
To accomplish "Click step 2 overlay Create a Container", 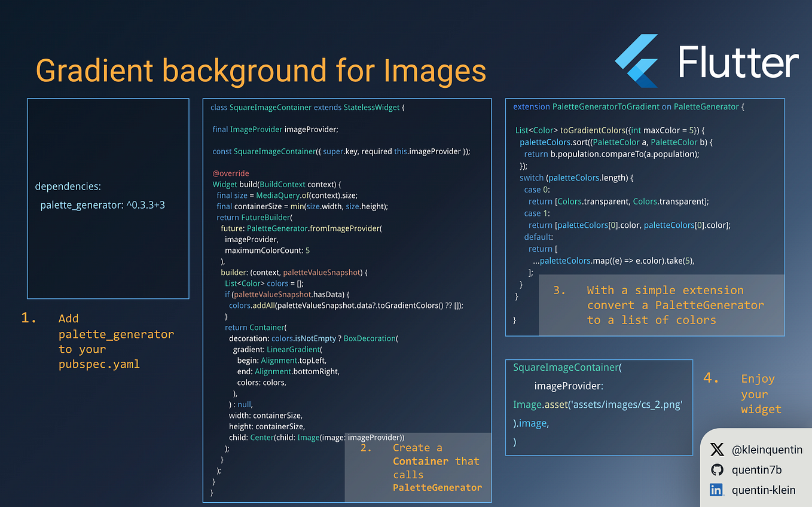I will coord(417,468).
